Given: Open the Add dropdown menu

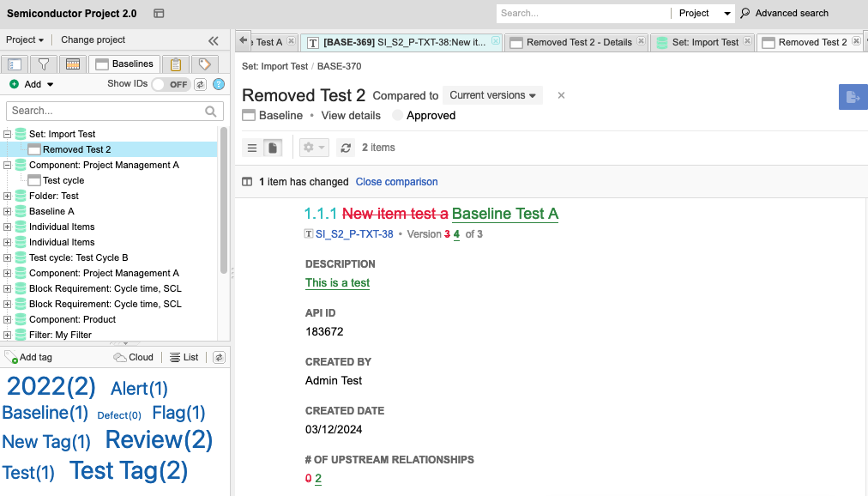Looking at the screenshot, I should 32,84.
